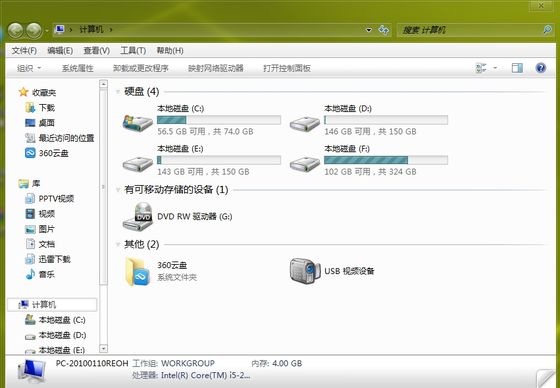Refresh the view using the refresh icon
Image resolution: width=560 pixels, height=388 pixels.
pos(384,30)
